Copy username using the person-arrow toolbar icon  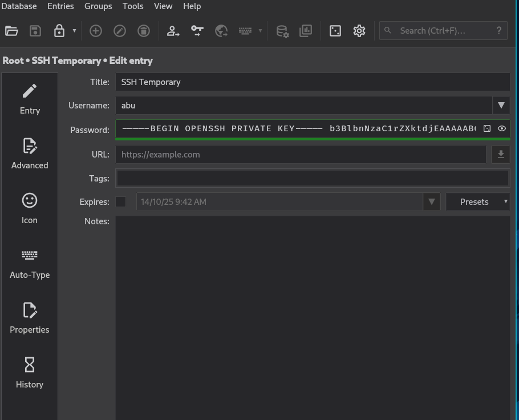point(173,31)
